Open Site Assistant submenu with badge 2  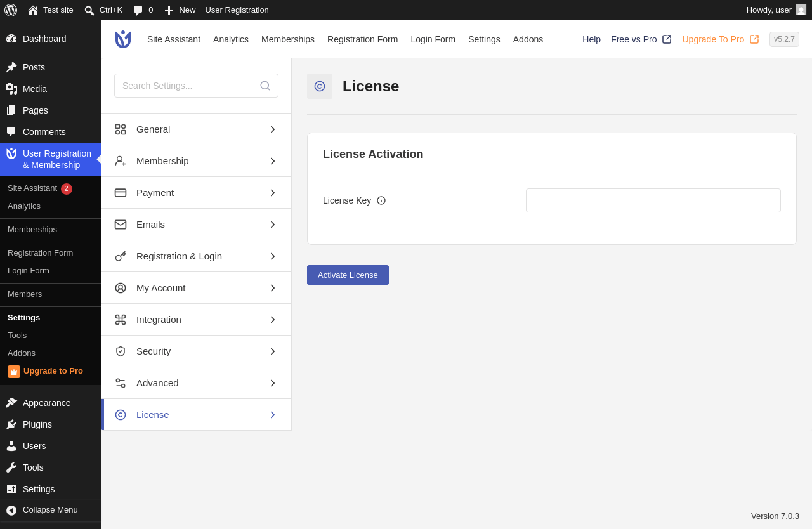40,188
